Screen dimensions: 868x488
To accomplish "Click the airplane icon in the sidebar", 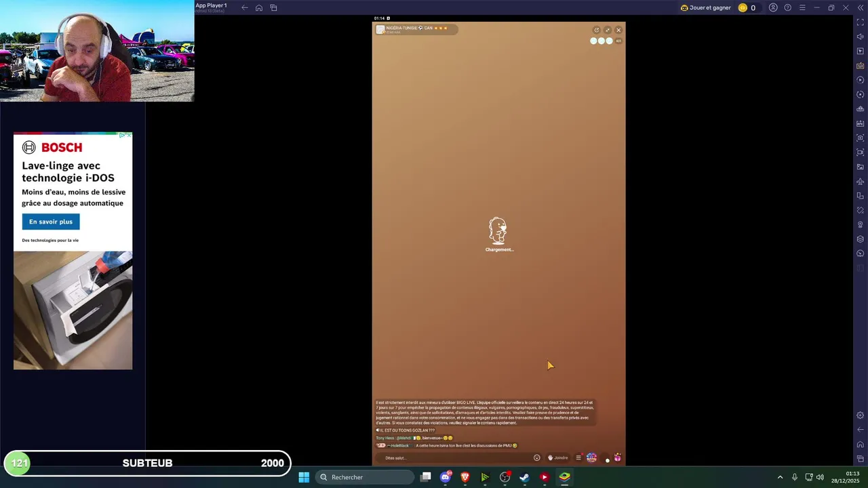I will 860,181.
